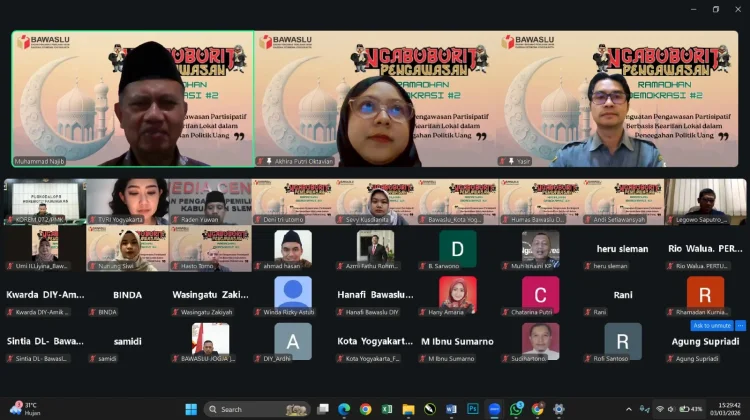This screenshot has width=750, height=420.
Task: Select Hasto Tomo's video tile
Action: pos(210,248)
